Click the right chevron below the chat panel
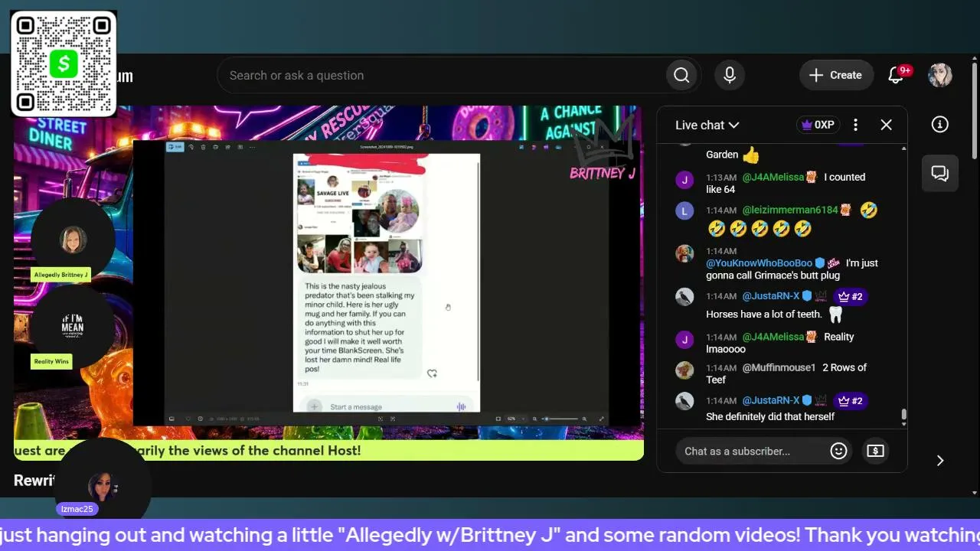The height and width of the screenshot is (551, 980). coord(940,460)
